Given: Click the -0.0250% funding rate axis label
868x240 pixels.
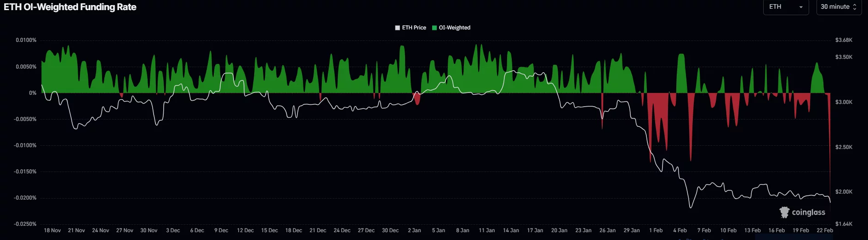Looking at the screenshot, I should pyautogui.click(x=25, y=224).
